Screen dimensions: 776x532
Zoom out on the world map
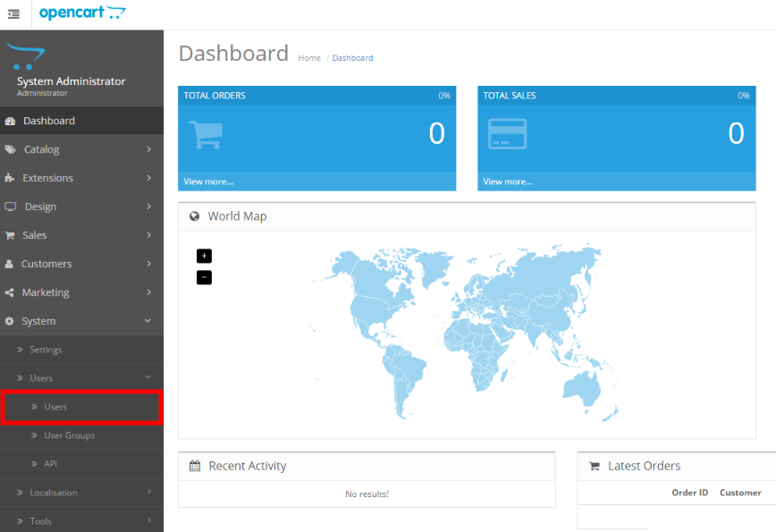click(204, 278)
